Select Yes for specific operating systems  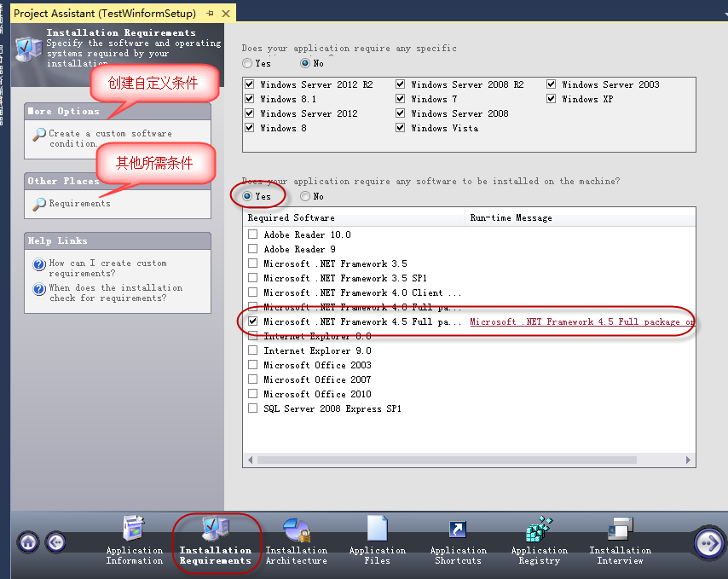(x=247, y=63)
